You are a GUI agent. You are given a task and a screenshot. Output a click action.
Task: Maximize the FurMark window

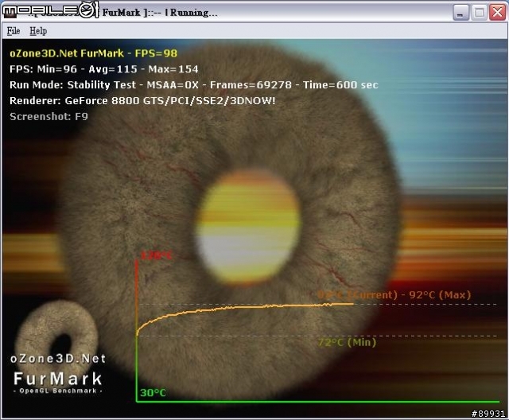tap(479, 13)
